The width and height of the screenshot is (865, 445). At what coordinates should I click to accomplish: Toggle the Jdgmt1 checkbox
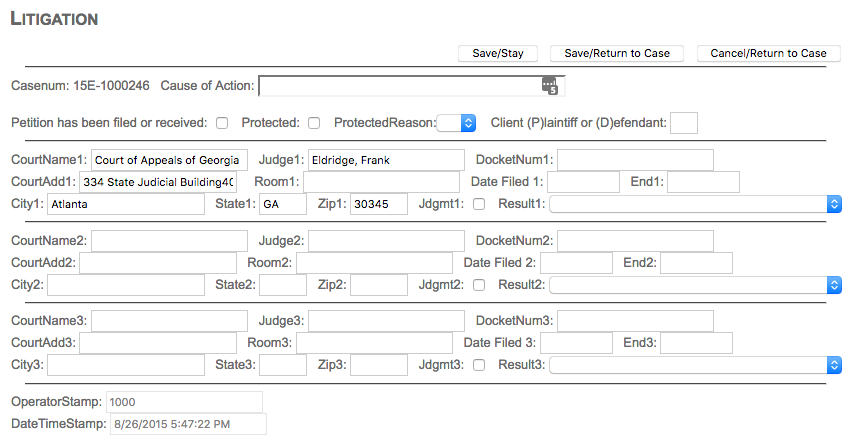[x=478, y=204]
